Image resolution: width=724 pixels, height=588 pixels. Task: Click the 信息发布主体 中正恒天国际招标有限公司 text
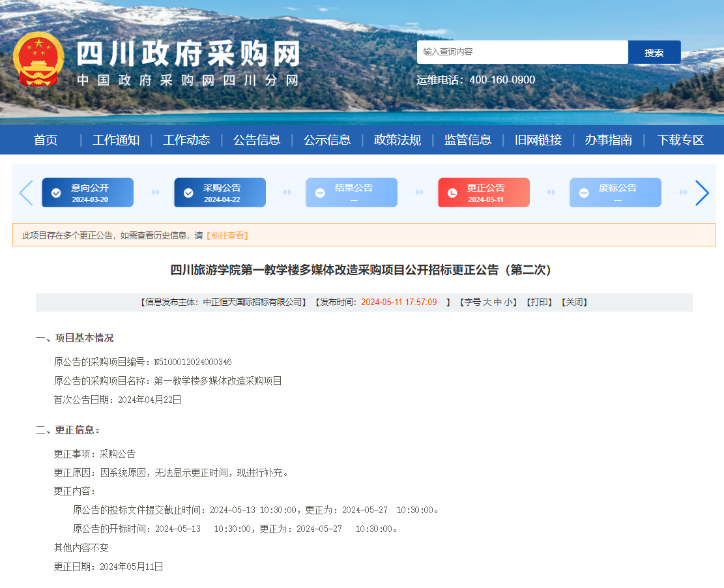pos(224,302)
